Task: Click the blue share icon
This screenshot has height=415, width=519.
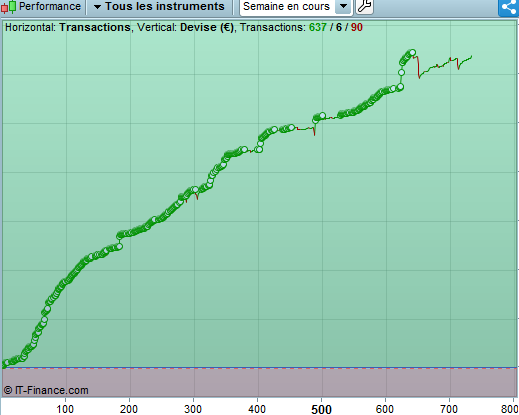Action: pyautogui.click(x=509, y=7)
